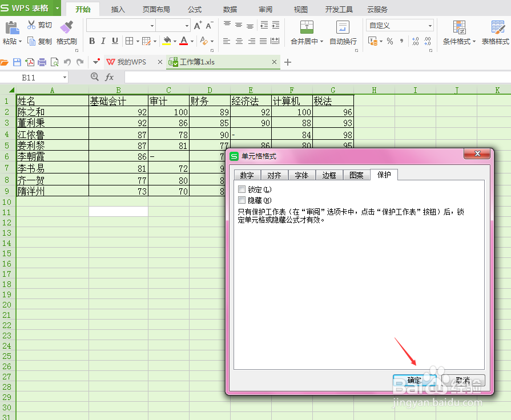Click the fx insert function field

108,76
